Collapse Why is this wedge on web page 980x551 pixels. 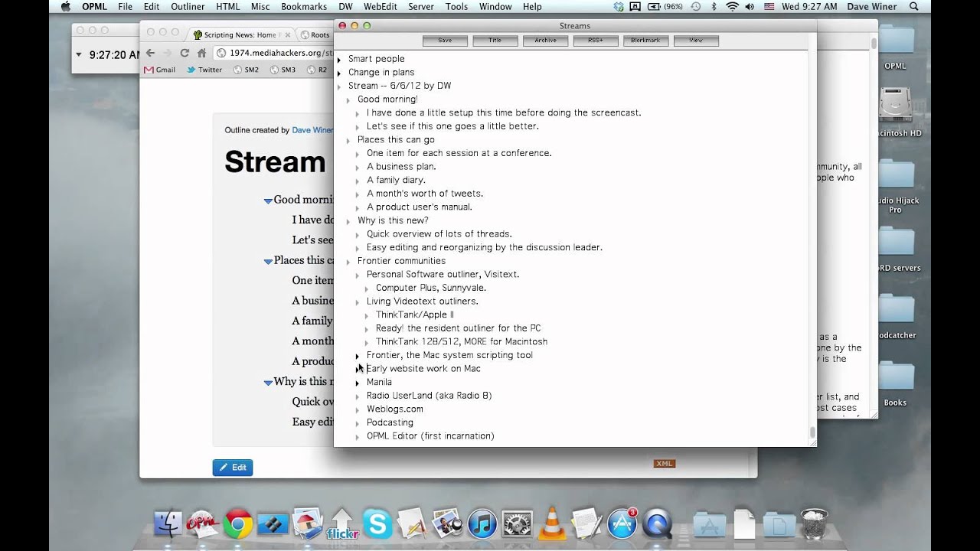tap(268, 382)
